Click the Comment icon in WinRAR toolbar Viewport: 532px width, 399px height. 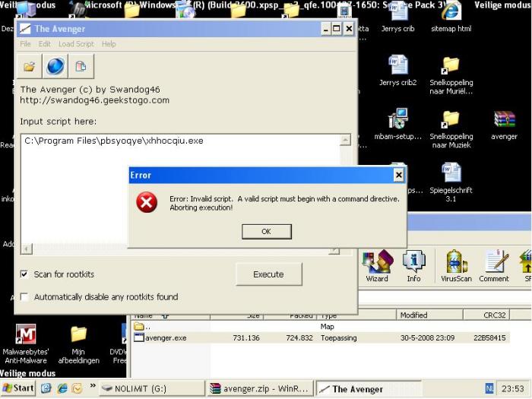[x=494, y=266]
